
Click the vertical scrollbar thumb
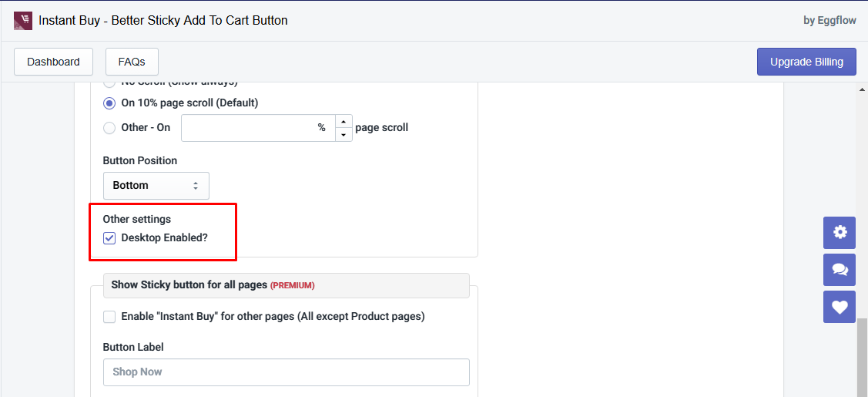point(862,357)
